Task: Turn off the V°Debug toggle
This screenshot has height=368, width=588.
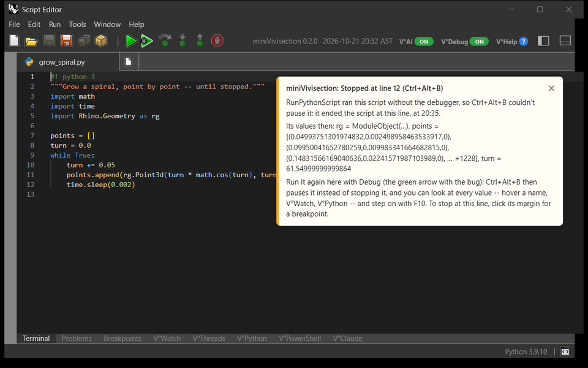Action: point(480,42)
